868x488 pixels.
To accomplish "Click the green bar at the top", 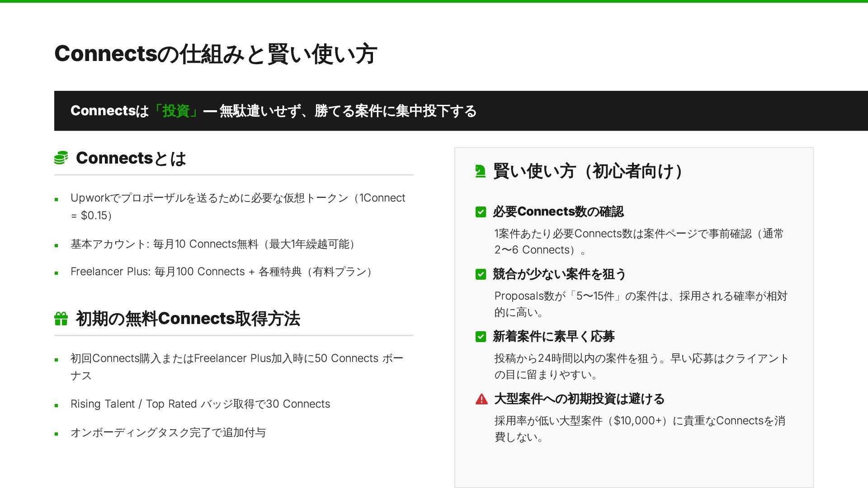I will 434,1.
